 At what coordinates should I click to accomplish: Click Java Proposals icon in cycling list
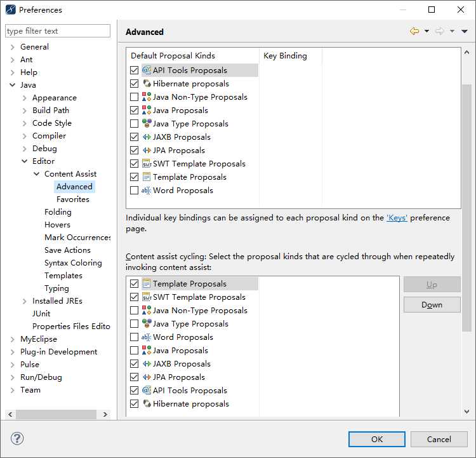147,351
